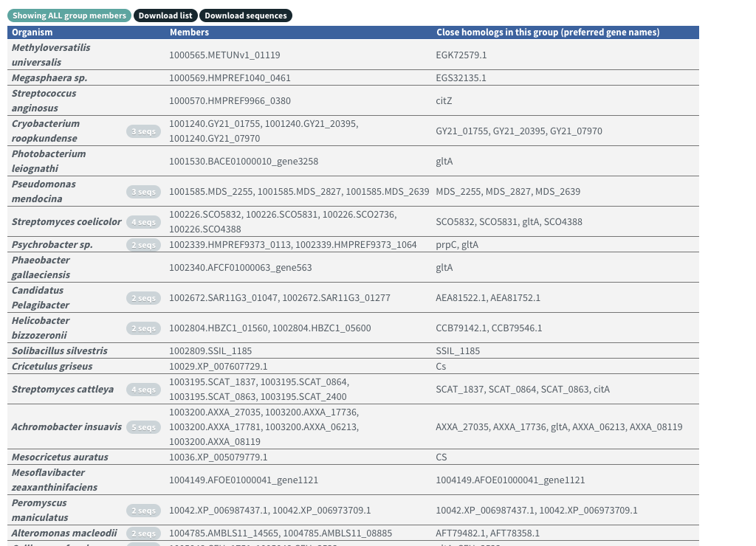Click 2 seqs badge for Psychrobacter sp.
The width and height of the screenshot is (756, 546).
(144, 245)
